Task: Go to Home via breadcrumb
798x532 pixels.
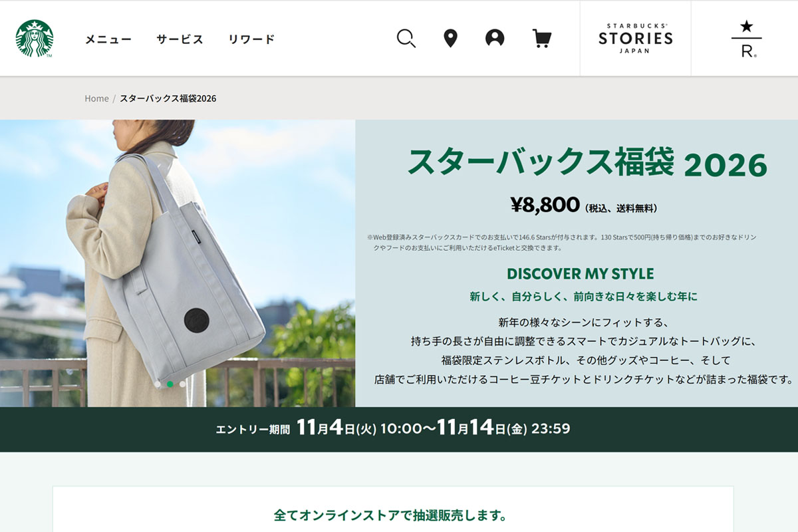Action: tap(96, 98)
